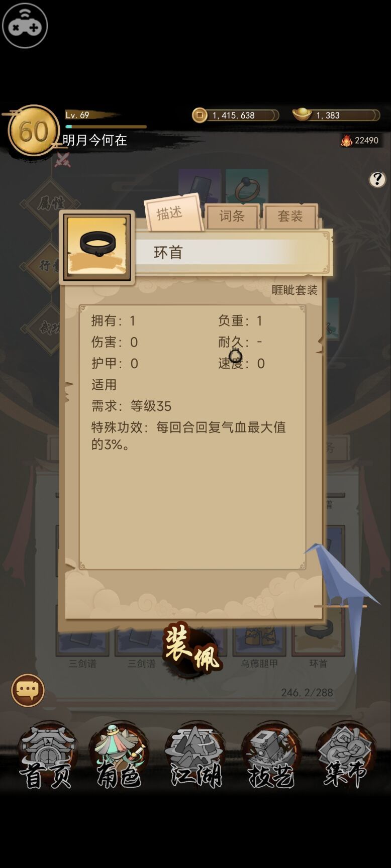The width and height of the screenshot is (391, 868).
Task: Tap the crossed swords icon under avatar
Action: point(63,160)
